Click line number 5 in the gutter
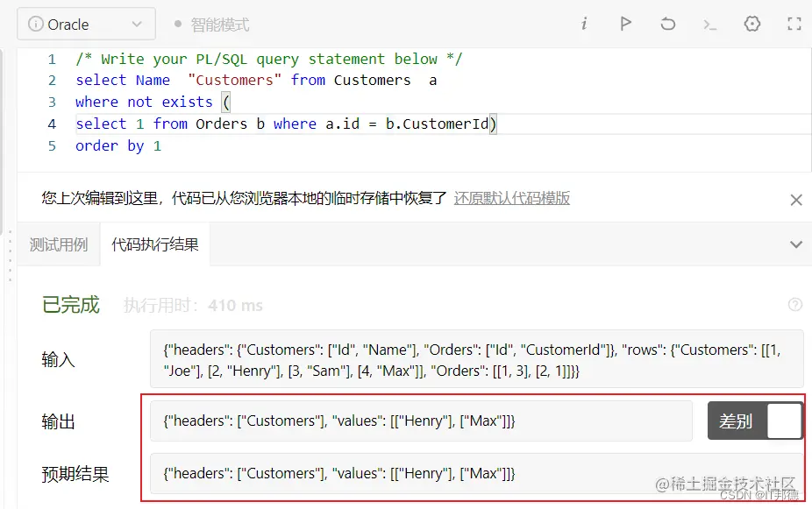This screenshot has height=509, width=812. tap(52, 146)
